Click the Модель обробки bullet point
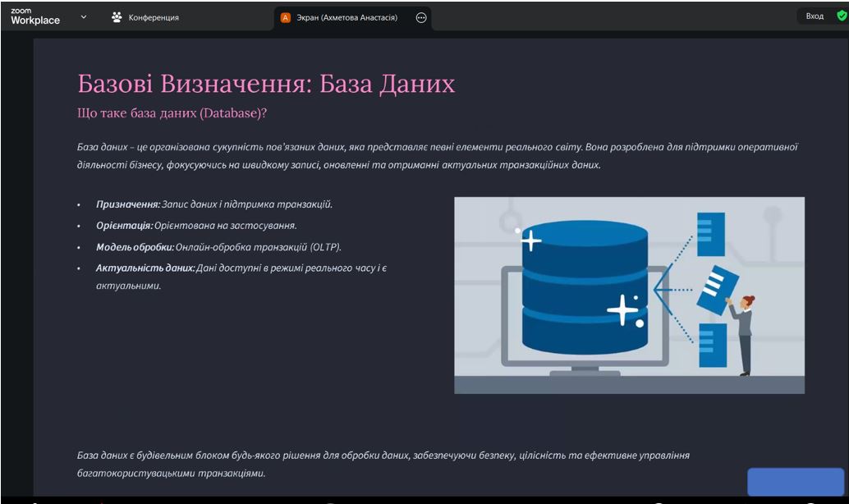 coord(218,247)
